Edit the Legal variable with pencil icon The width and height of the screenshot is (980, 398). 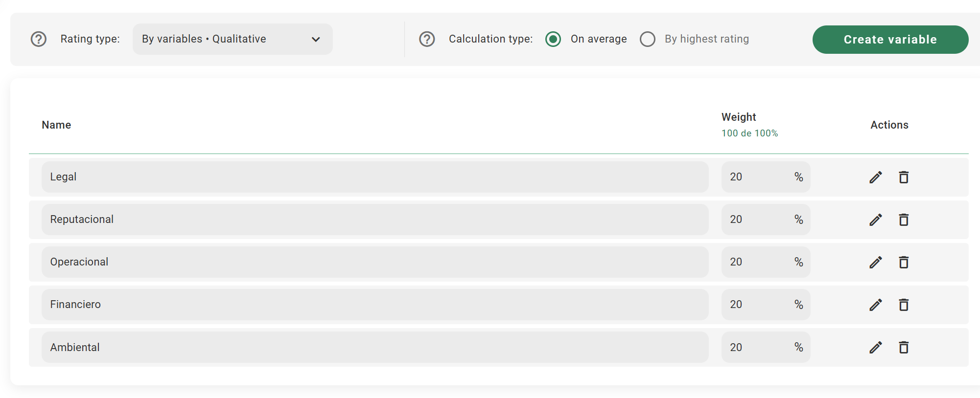click(x=876, y=177)
